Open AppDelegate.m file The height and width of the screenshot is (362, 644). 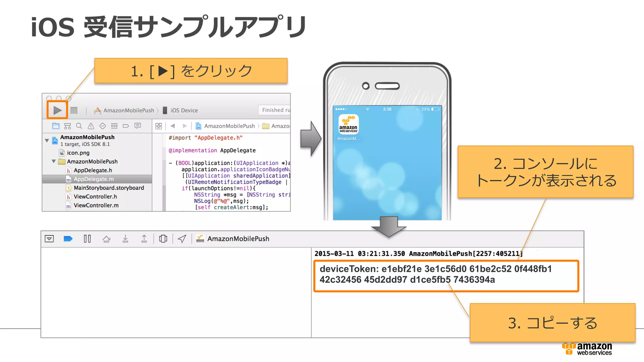tap(97, 179)
